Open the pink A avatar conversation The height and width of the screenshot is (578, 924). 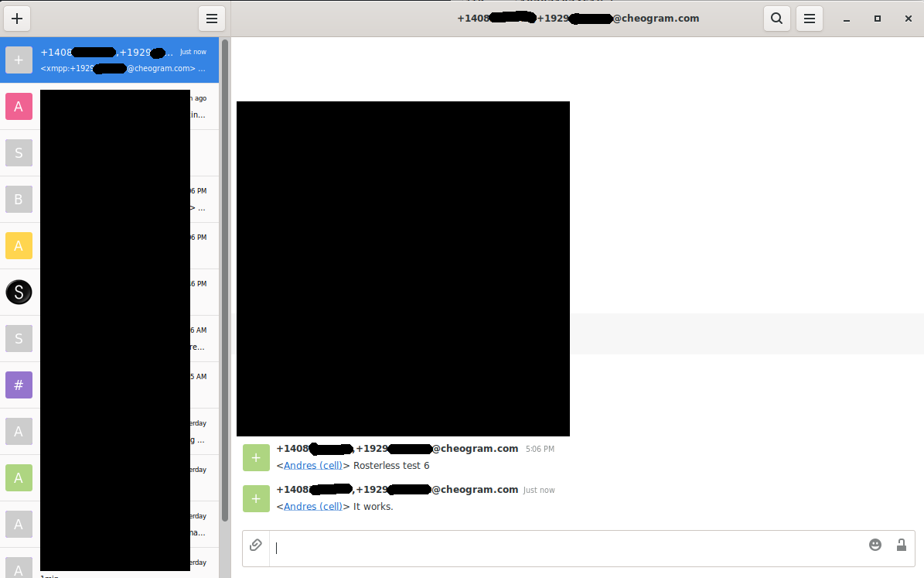(x=19, y=106)
